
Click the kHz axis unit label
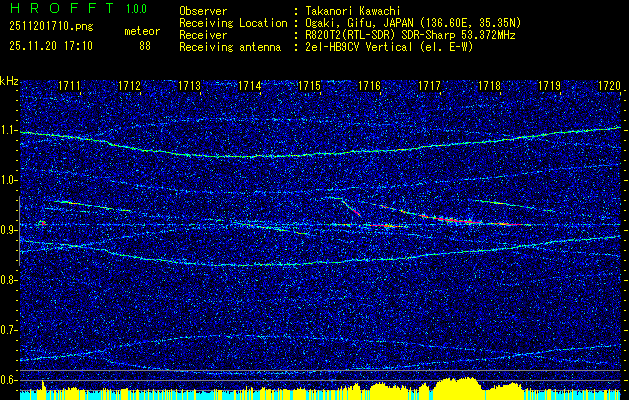point(10,81)
